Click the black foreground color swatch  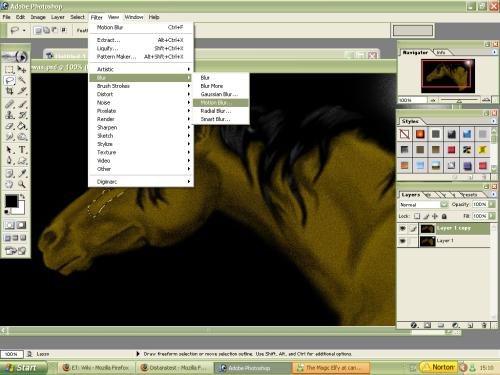(x=11, y=201)
